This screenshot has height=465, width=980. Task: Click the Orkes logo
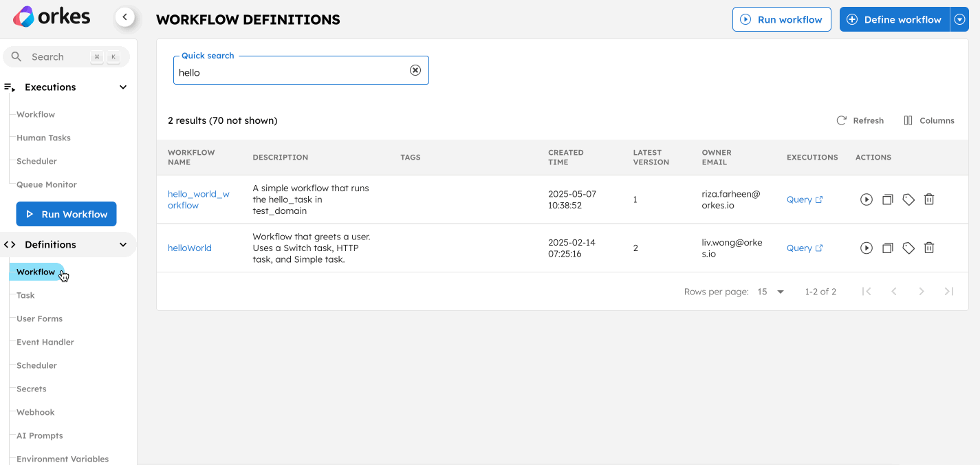(52, 17)
